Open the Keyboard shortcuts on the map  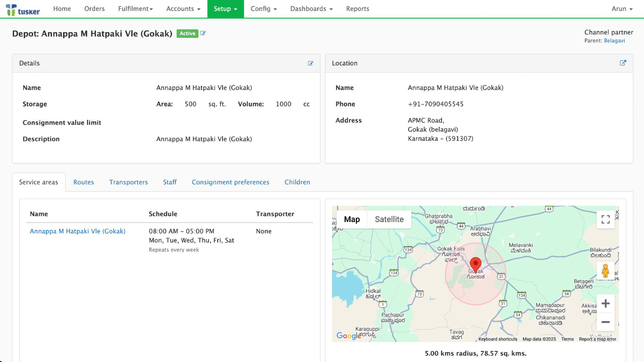pyautogui.click(x=497, y=339)
